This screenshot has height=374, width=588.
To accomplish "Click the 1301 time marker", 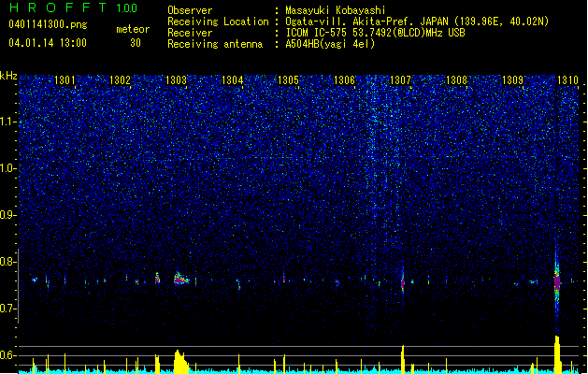I will click(x=65, y=80).
